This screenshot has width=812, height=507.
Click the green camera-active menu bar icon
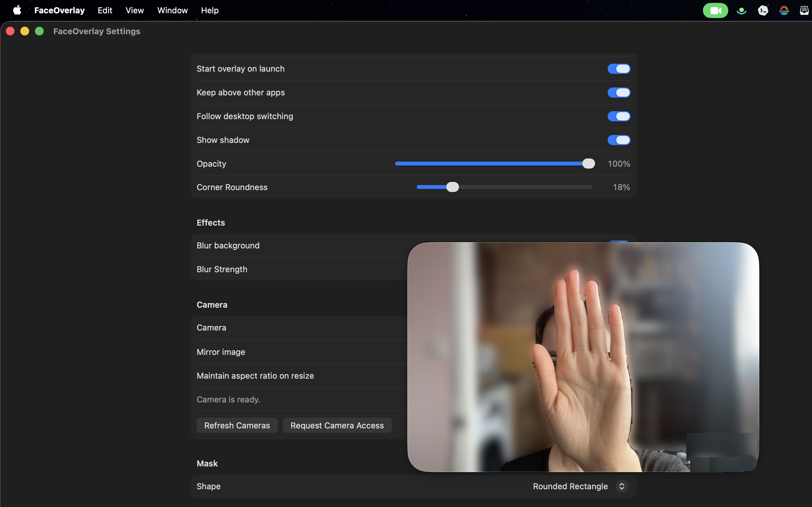point(715,10)
